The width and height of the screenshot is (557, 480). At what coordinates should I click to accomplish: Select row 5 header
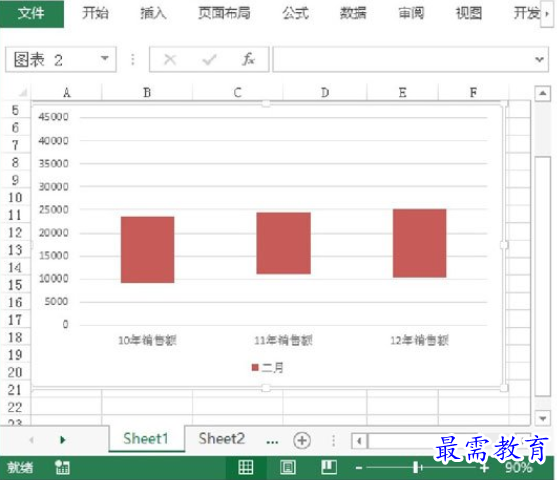click(15, 110)
